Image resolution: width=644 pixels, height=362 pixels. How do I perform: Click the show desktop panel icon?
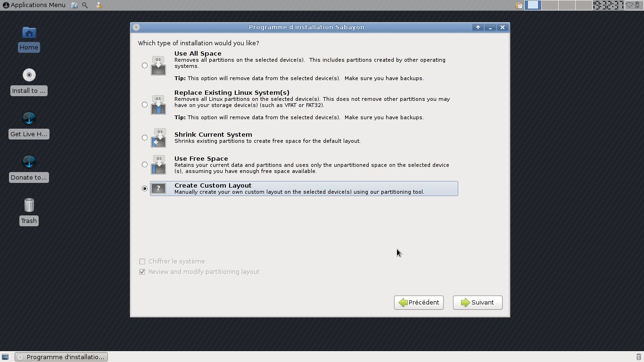[74, 5]
